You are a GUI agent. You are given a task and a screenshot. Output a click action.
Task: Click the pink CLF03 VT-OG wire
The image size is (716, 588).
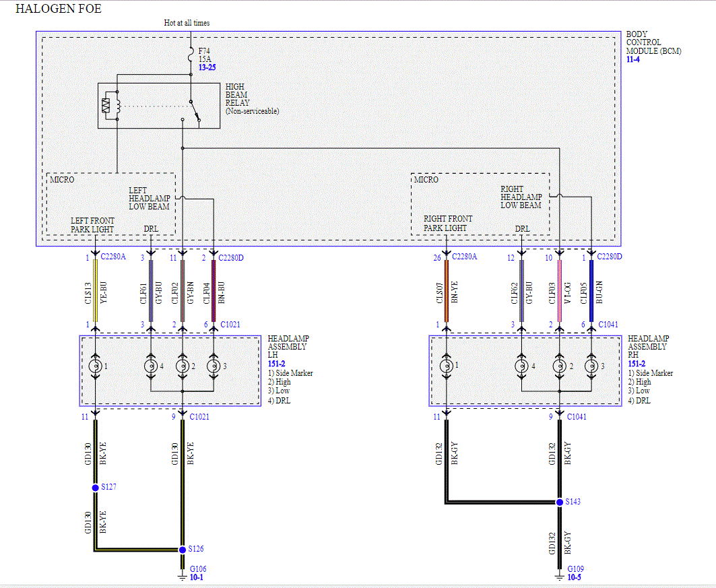pyautogui.click(x=559, y=291)
